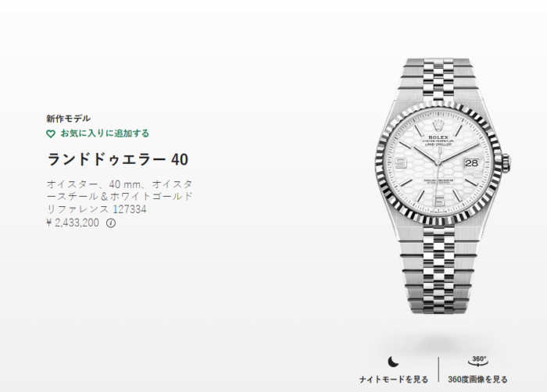
Task: Add watch to favorites via お気に入りに追加する
Action: click(x=105, y=134)
